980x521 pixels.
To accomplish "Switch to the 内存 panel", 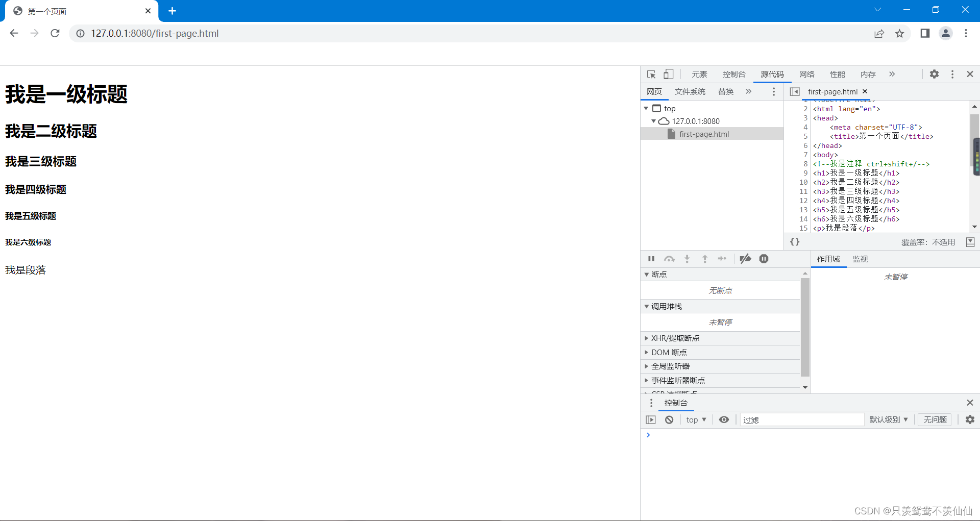I will (x=868, y=74).
